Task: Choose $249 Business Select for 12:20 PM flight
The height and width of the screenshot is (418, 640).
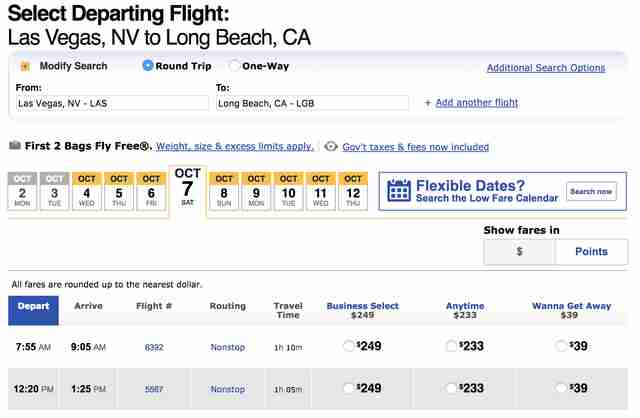Action: click(348, 388)
